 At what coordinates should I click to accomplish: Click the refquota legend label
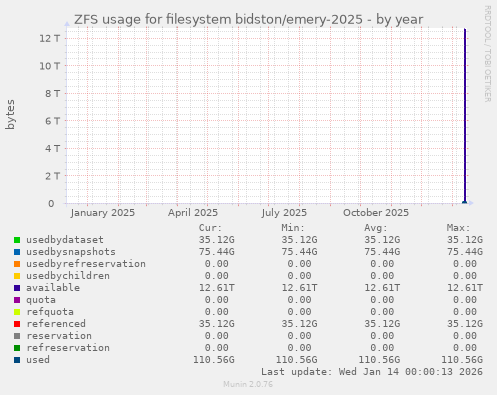point(50,312)
